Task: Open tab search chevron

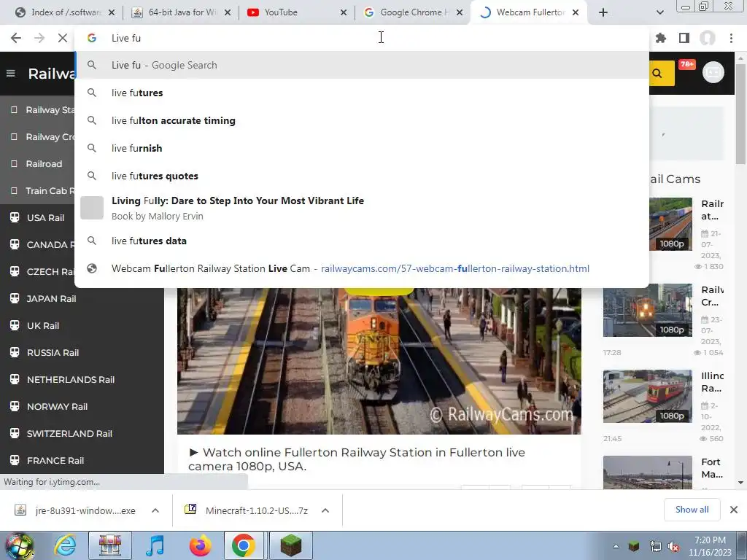Action: (x=659, y=12)
